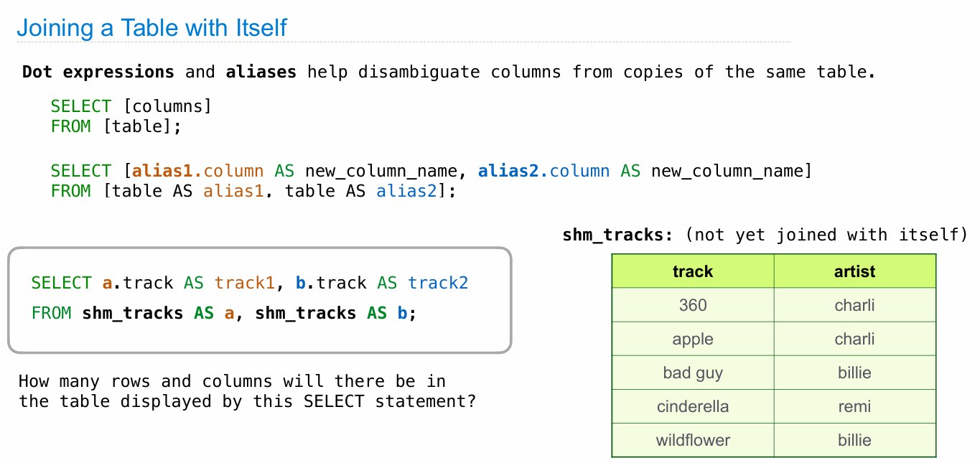Click the "cinderella" table cell
The image size is (980, 463).
click(x=693, y=406)
